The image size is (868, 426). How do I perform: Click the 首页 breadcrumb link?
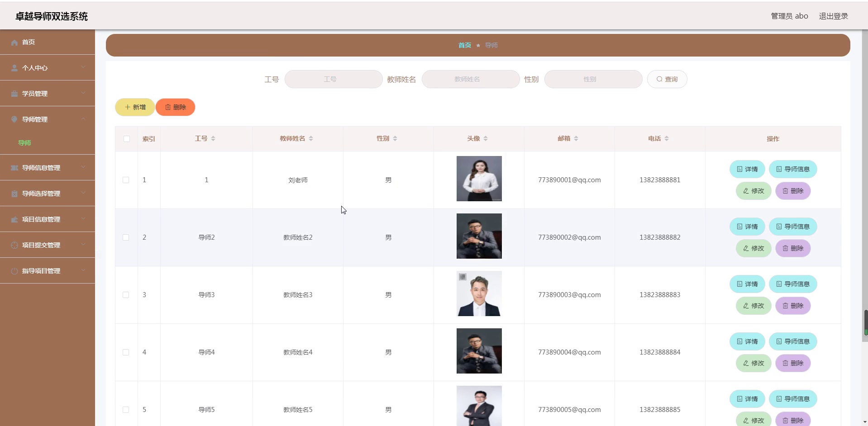pyautogui.click(x=465, y=45)
